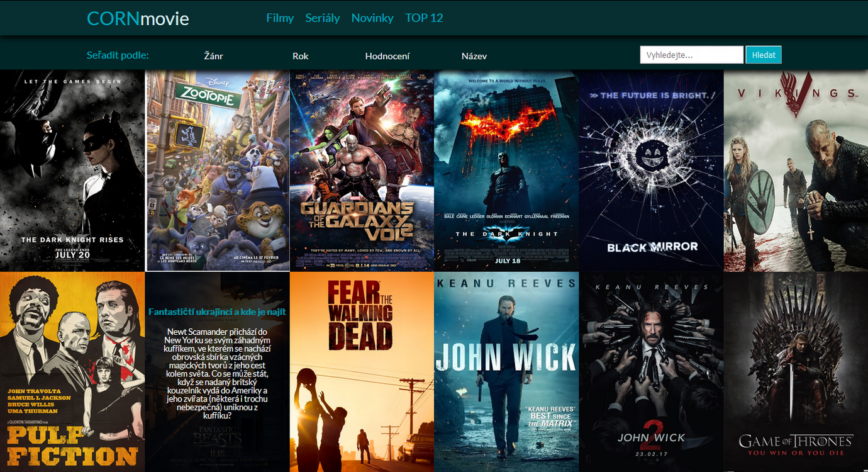The image size is (868, 472).
Task: Select the Novinky navigation link
Action: click(372, 18)
